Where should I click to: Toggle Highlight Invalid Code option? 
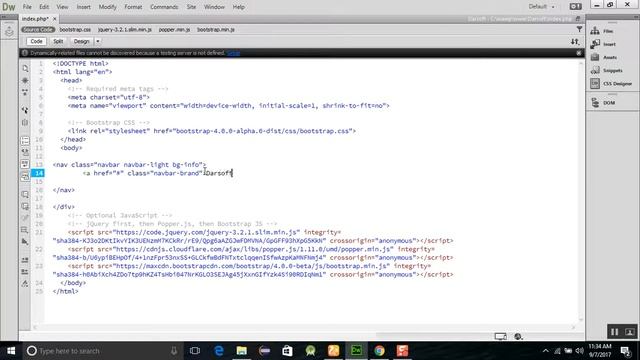coord(25,152)
